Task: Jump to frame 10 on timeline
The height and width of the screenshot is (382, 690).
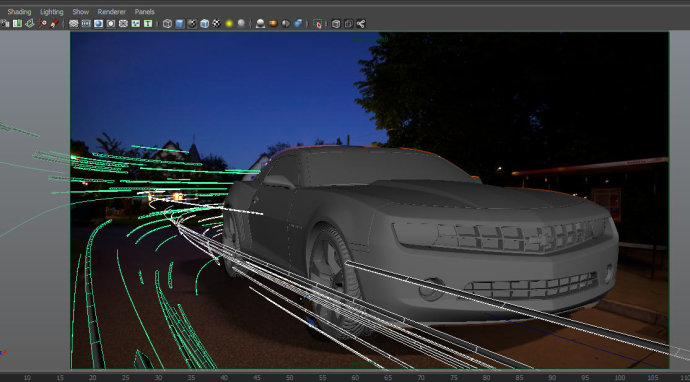Action: pyautogui.click(x=27, y=378)
